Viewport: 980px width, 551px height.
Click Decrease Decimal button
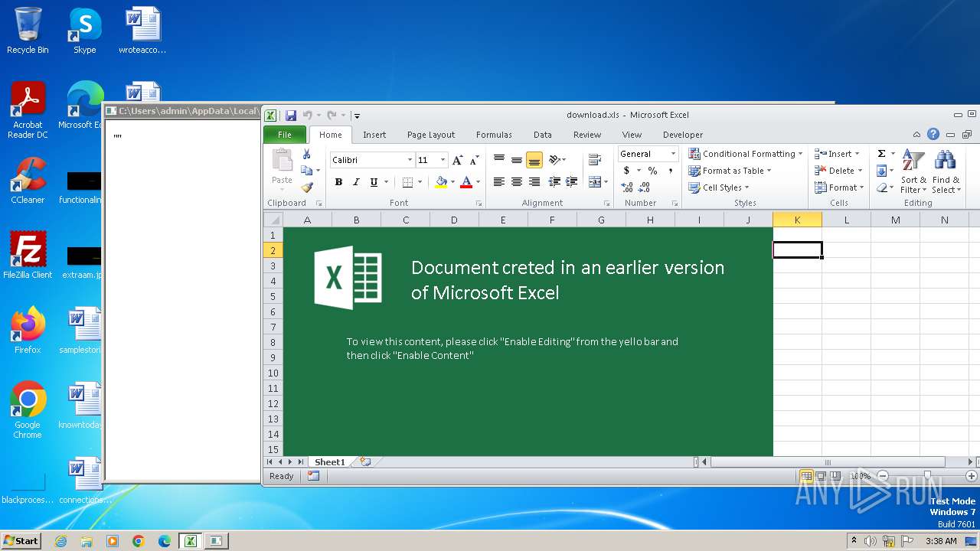click(x=644, y=187)
